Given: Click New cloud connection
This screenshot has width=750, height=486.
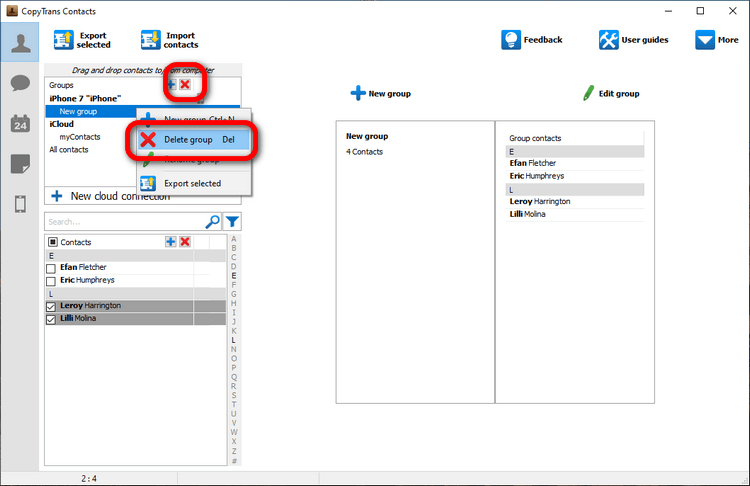Looking at the screenshot, I should pos(111,196).
